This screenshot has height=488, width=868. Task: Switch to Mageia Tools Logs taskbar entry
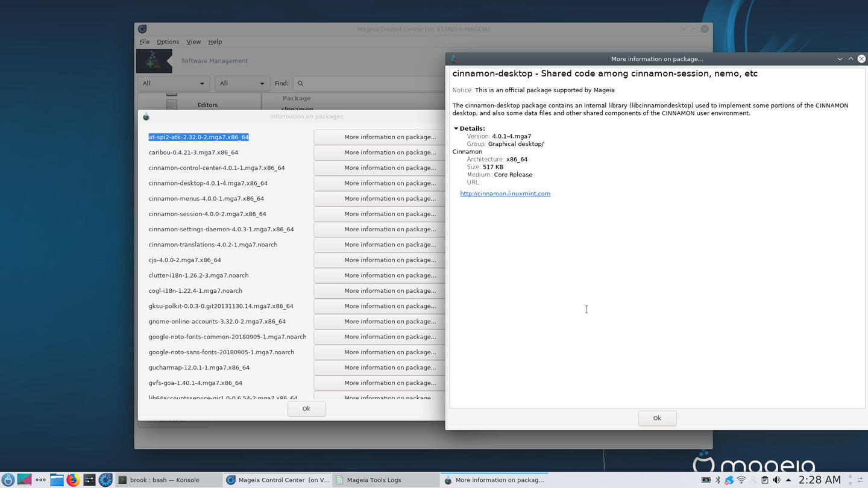pos(386,480)
